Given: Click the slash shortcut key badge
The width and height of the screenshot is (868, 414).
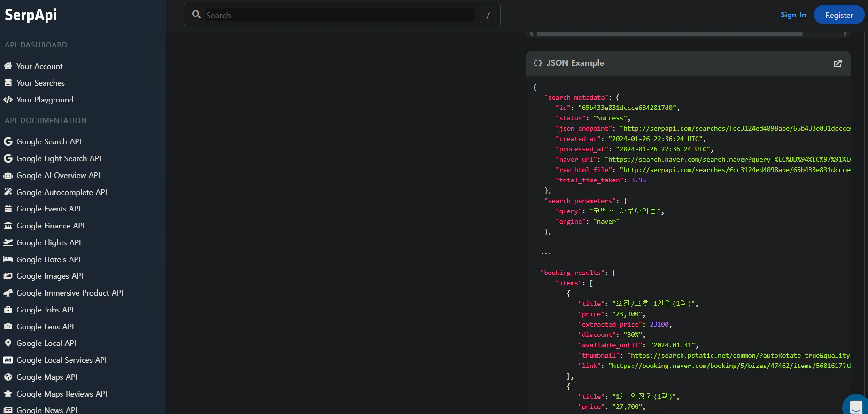Looking at the screenshot, I should pyautogui.click(x=488, y=15).
